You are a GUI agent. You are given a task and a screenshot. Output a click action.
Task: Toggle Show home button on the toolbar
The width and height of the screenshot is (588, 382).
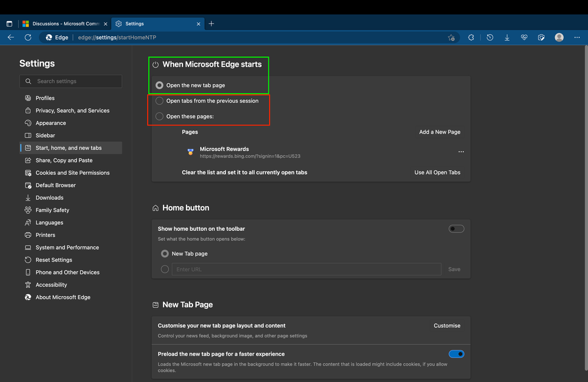[456, 229]
